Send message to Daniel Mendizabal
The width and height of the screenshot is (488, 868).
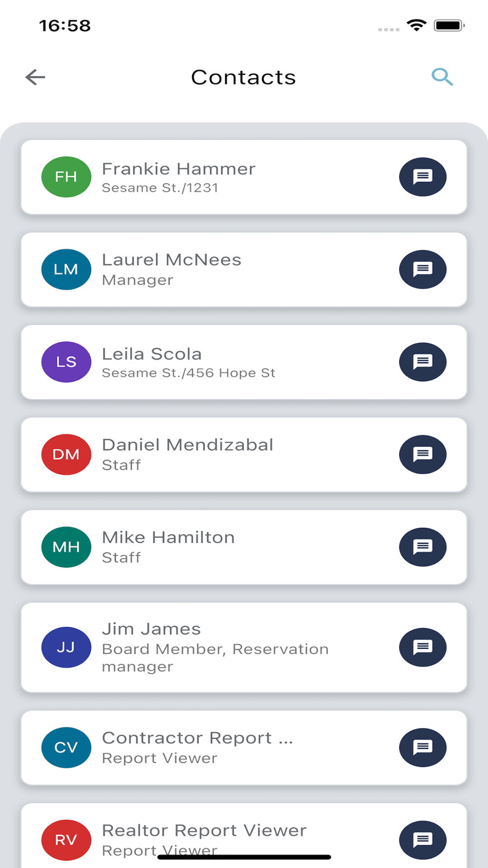[x=423, y=455]
